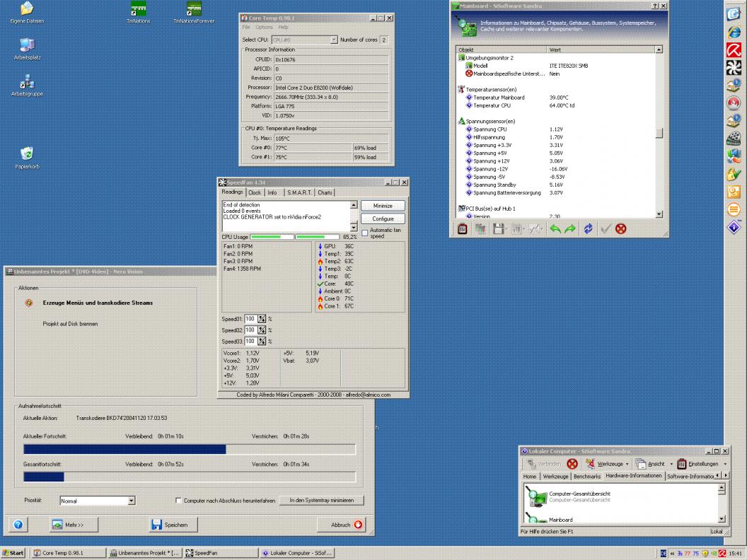Click the Speichern button in Nero Vision

tap(173, 525)
